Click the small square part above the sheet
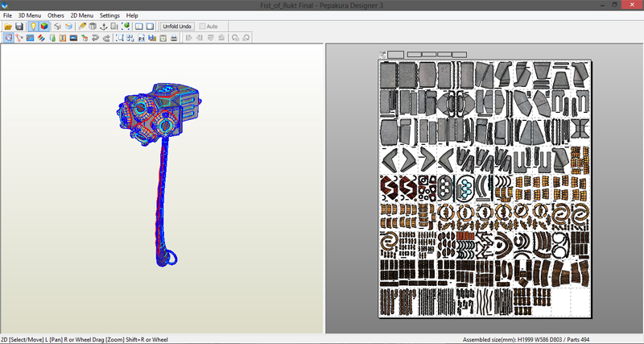The height and width of the screenshot is (344, 644). point(395,54)
